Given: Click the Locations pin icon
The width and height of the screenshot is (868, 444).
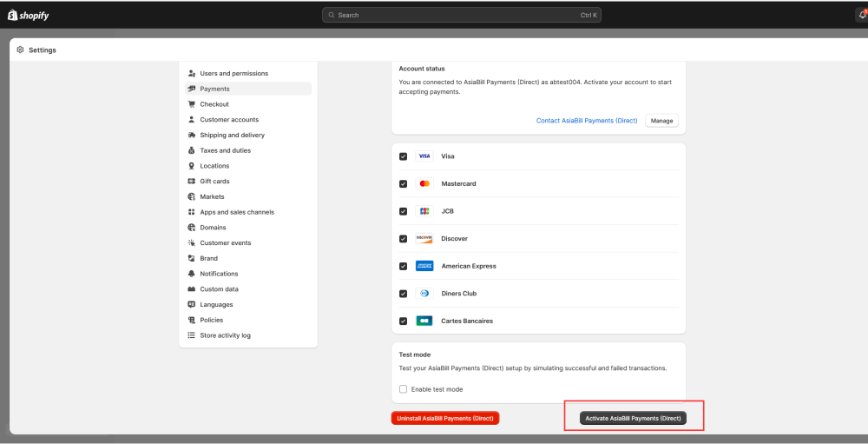Looking at the screenshot, I should point(192,166).
